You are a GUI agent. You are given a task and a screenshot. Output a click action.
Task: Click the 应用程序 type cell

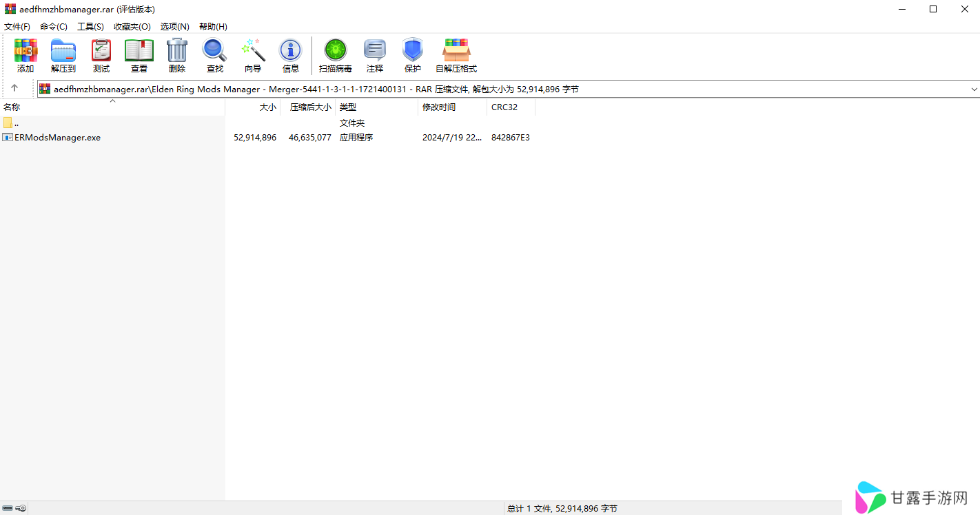click(356, 137)
